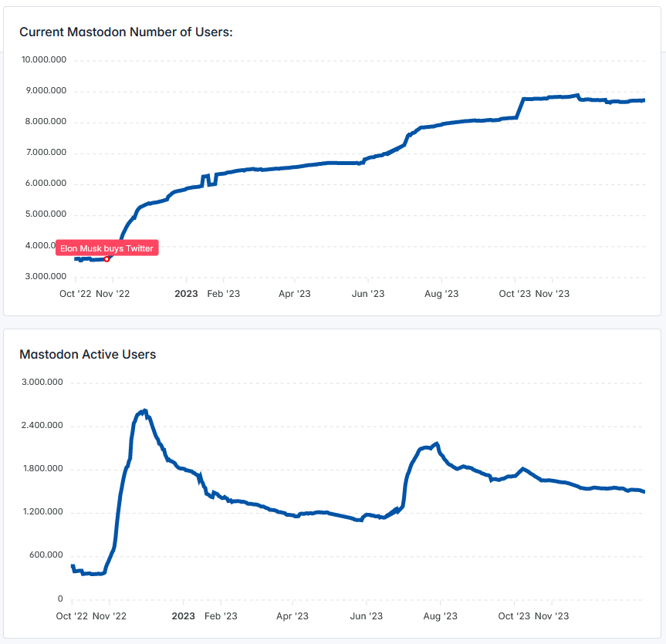Click Jun '23 in Active Users chart
The image size is (666, 644).
pos(367,616)
